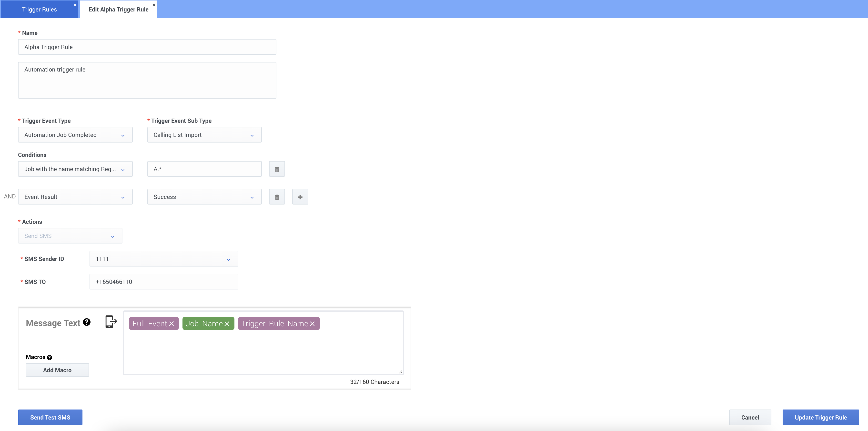Add a new condition with the plus icon

(300, 197)
